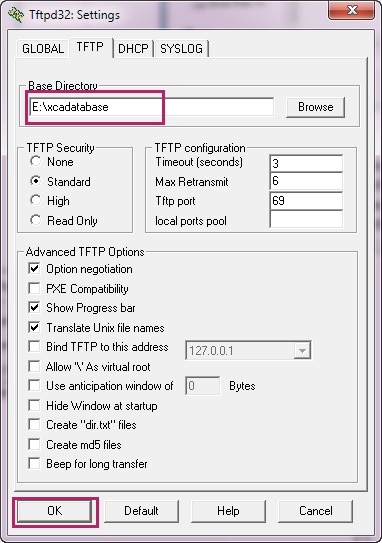Screen dimensions: 382x543
Task: Browse for a base directory
Action: point(316,107)
